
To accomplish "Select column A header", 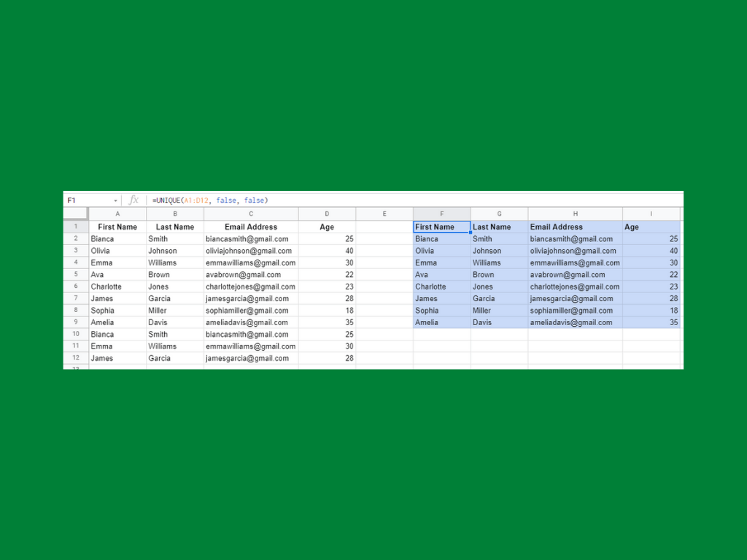I will tap(117, 214).
